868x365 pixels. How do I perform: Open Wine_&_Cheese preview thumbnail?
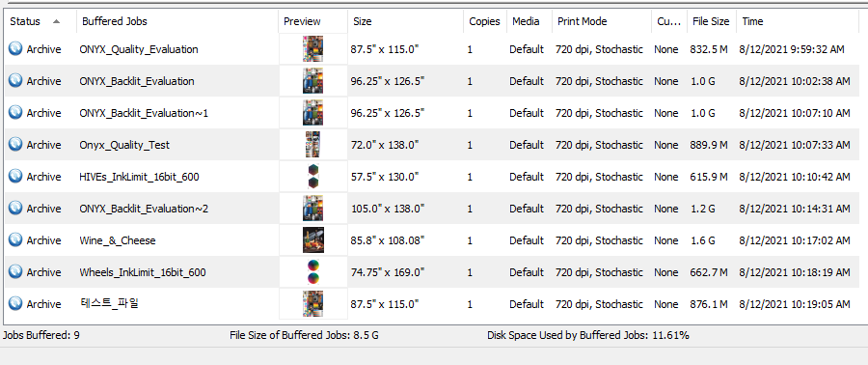point(313,239)
